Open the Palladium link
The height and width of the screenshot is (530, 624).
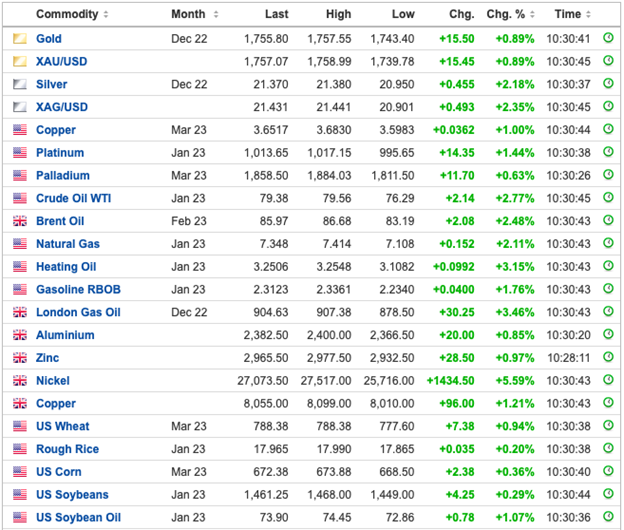pos(63,175)
